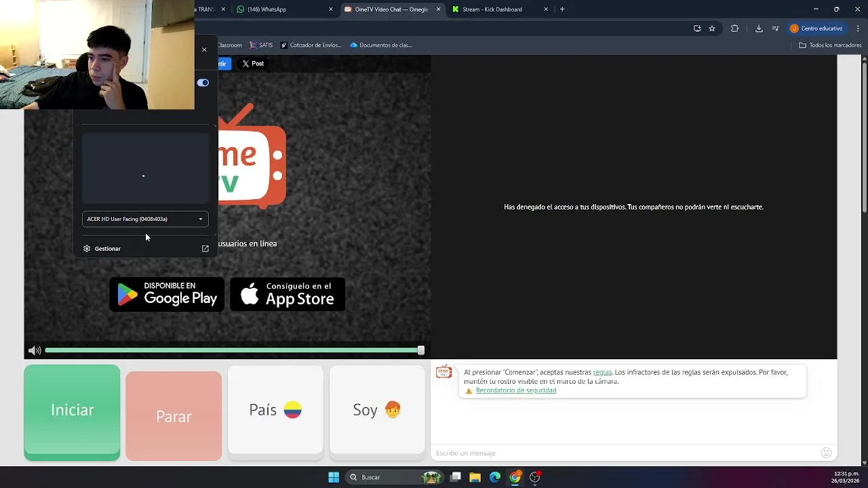The image size is (868, 488).
Task: Click the red Parar button
Action: 174,416
